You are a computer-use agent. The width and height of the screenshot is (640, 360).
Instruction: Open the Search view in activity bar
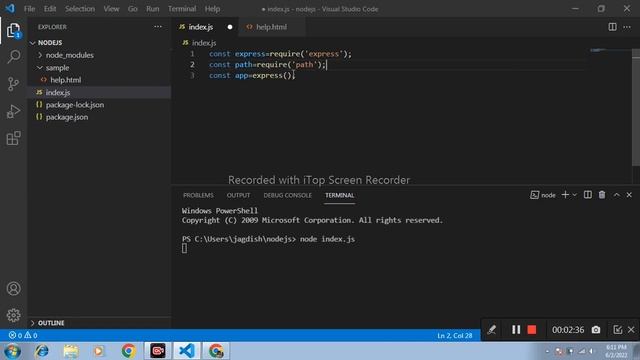pyautogui.click(x=13, y=57)
